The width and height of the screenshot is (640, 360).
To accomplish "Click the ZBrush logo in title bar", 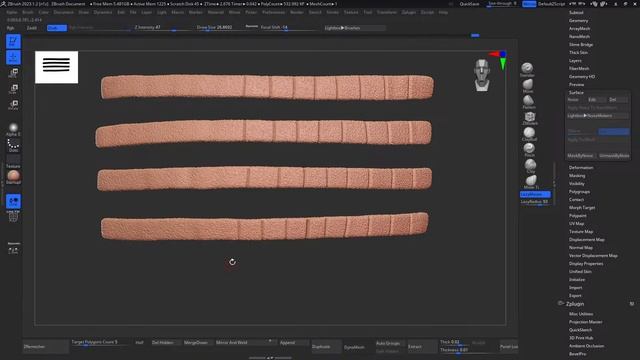I will point(3,4).
